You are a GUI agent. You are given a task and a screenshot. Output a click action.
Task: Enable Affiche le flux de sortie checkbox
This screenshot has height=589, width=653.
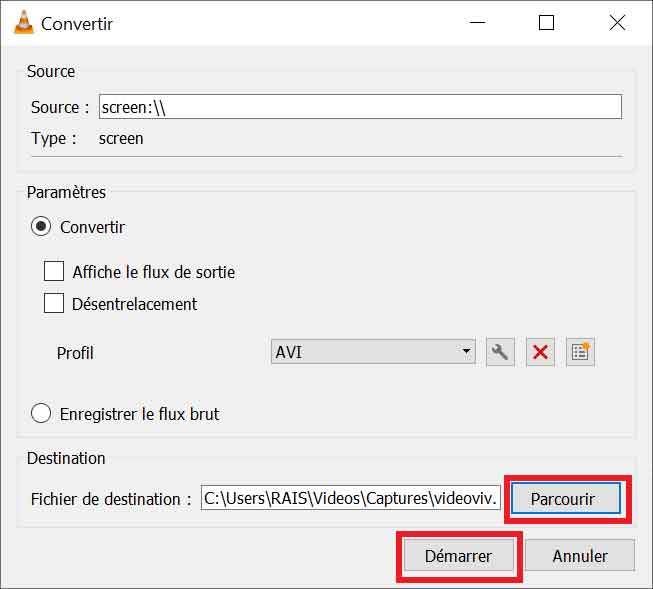(54, 272)
